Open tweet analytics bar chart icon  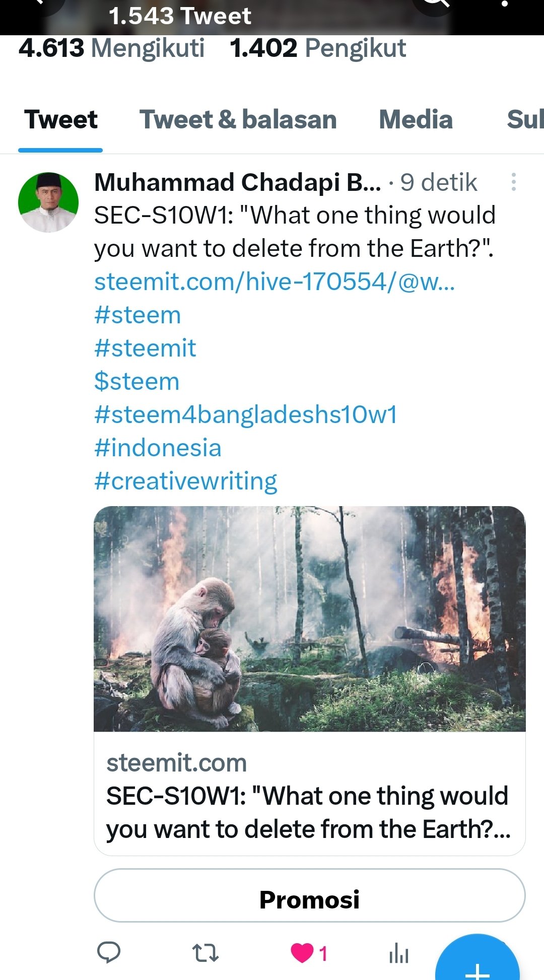(398, 953)
